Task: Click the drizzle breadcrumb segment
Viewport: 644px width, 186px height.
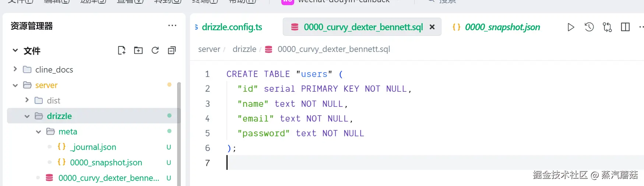Action: pos(244,49)
